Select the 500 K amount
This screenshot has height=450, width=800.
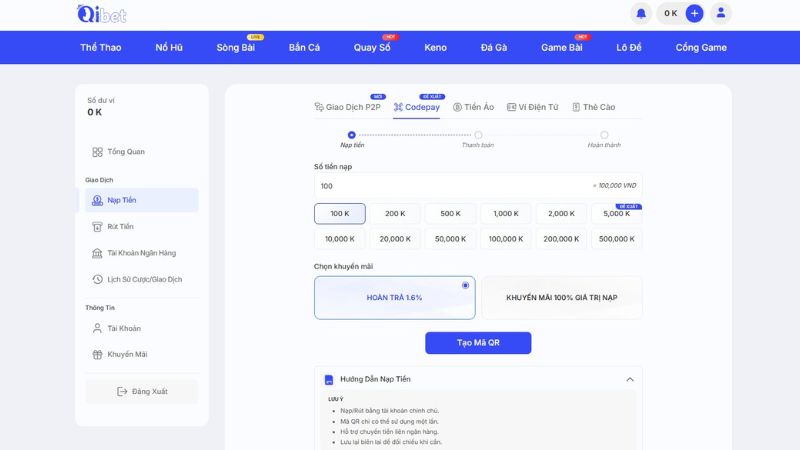pos(451,214)
